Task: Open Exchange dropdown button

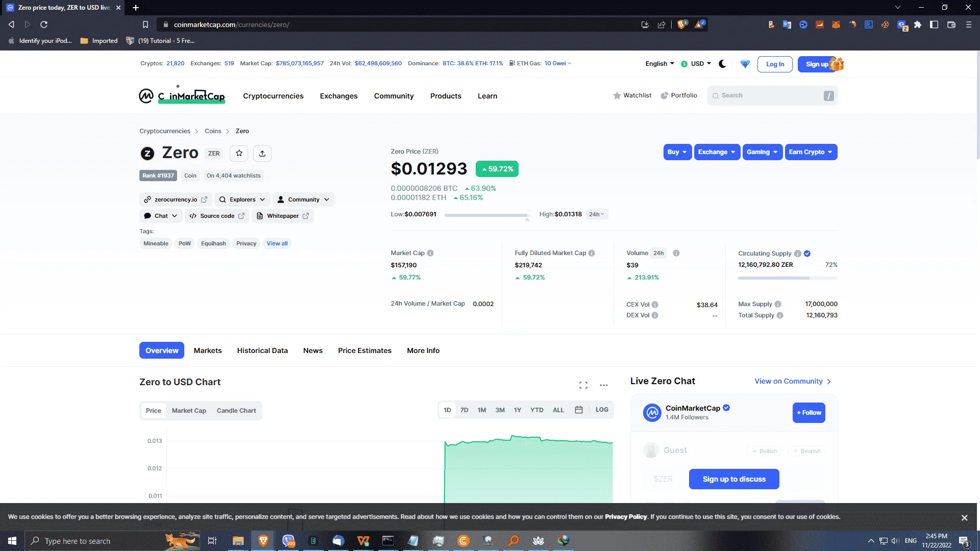Action: tap(717, 152)
